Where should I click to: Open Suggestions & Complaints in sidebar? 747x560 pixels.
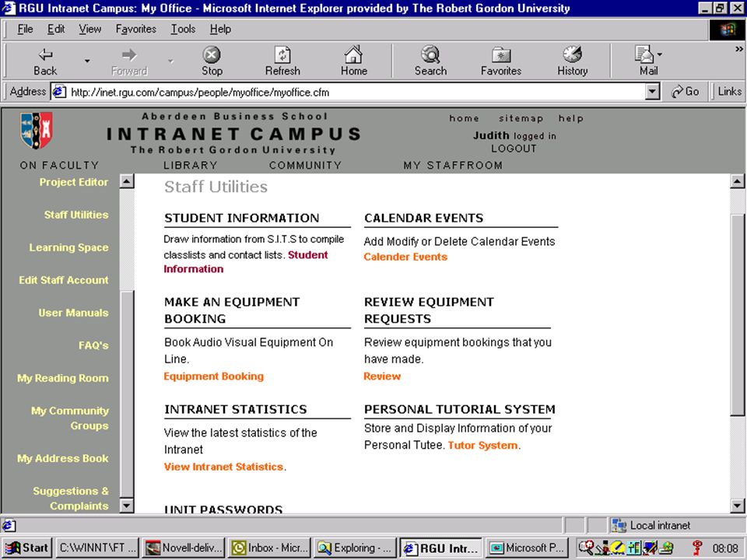click(71, 498)
